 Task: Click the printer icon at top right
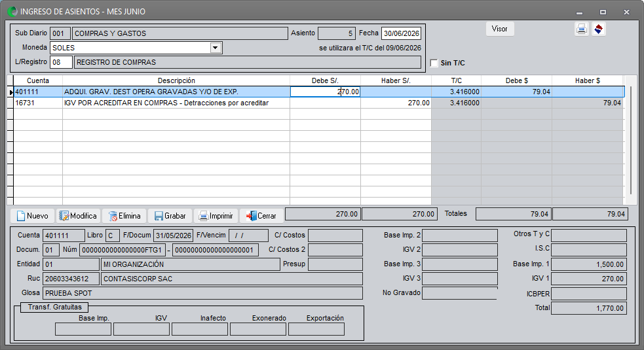582,29
